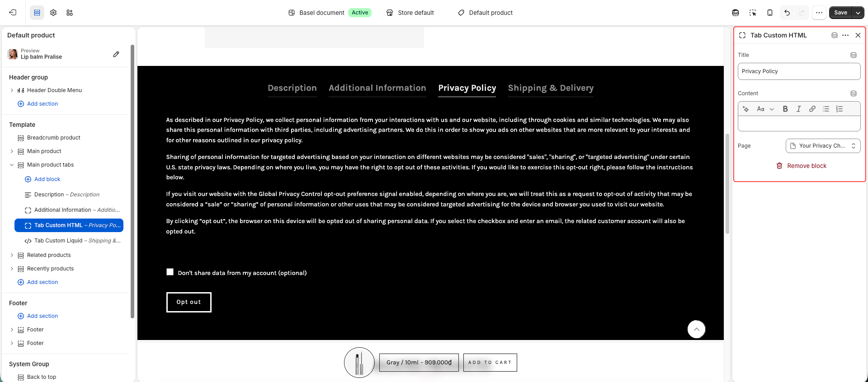Connect dynamic source for Content field
The image size is (868, 382).
[854, 93]
